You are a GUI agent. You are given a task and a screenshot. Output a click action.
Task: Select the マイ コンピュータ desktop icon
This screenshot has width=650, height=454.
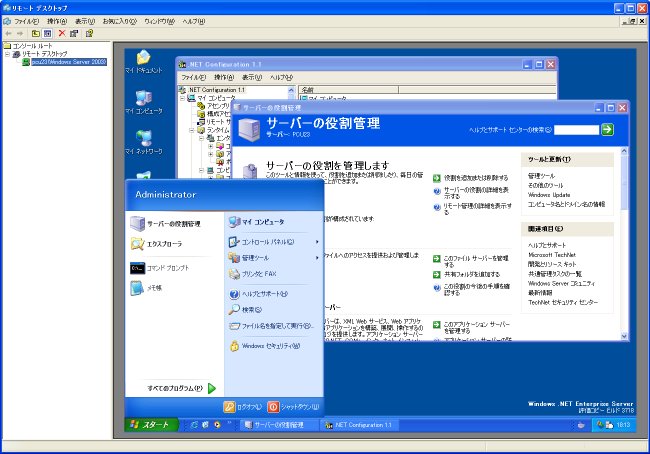pyautogui.click(x=144, y=102)
